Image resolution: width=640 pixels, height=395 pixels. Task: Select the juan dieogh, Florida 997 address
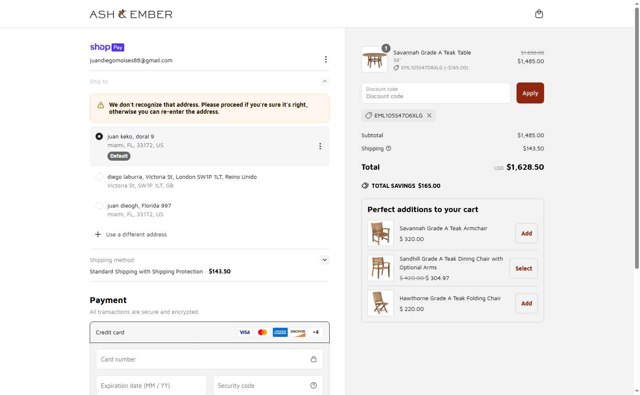pos(99,206)
